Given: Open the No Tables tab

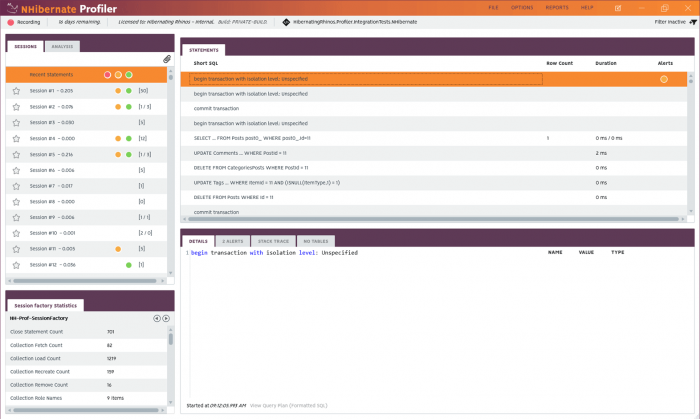Looking at the screenshot, I should point(316,241).
